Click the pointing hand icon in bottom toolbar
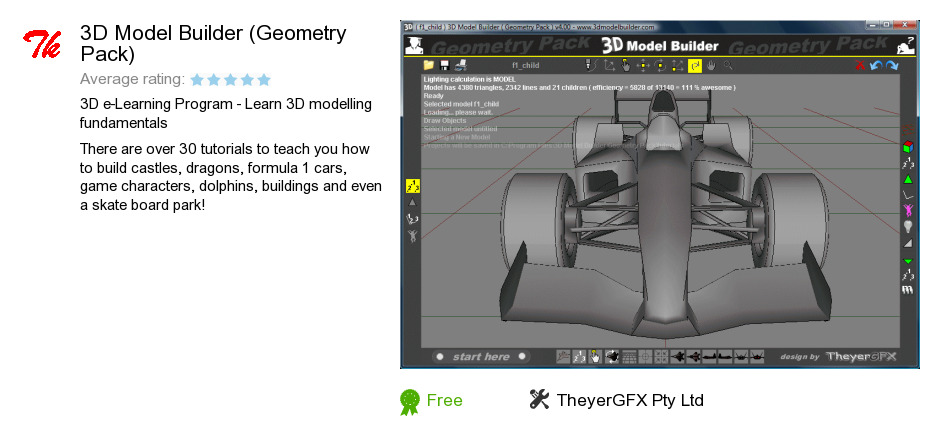This screenshot has width=940, height=446. coord(595,357)
